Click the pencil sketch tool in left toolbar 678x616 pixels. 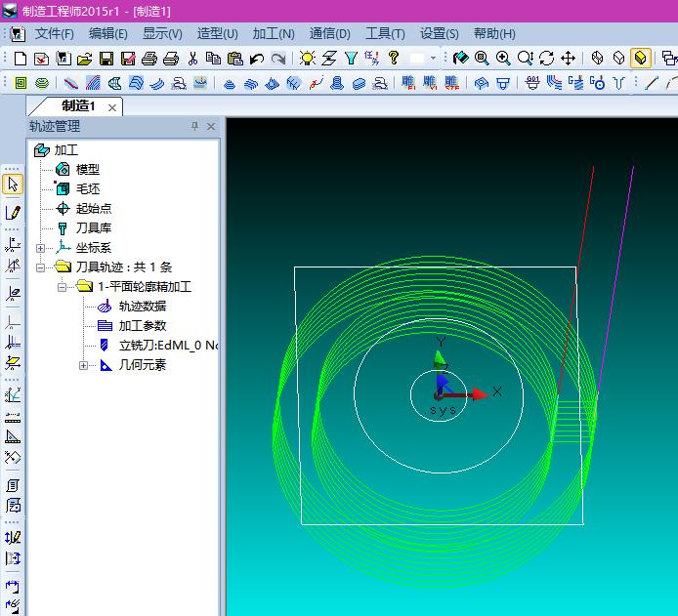[x=13, y=212]
